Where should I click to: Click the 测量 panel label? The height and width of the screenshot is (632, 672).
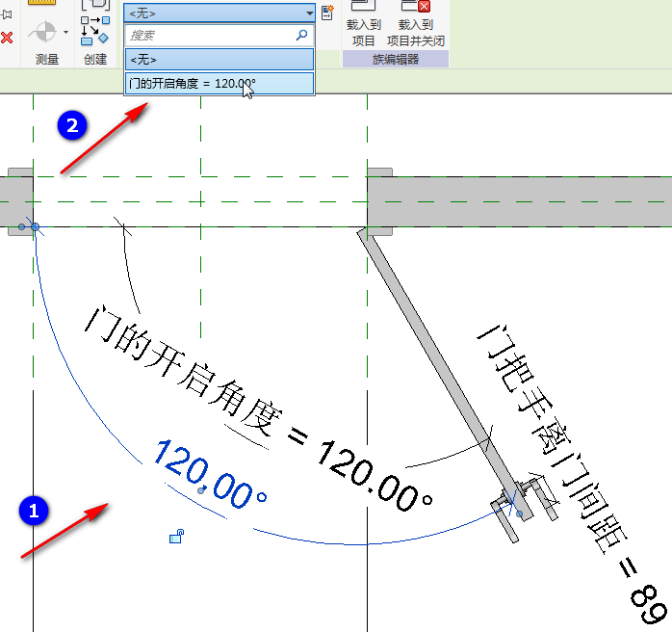[47, 59]
